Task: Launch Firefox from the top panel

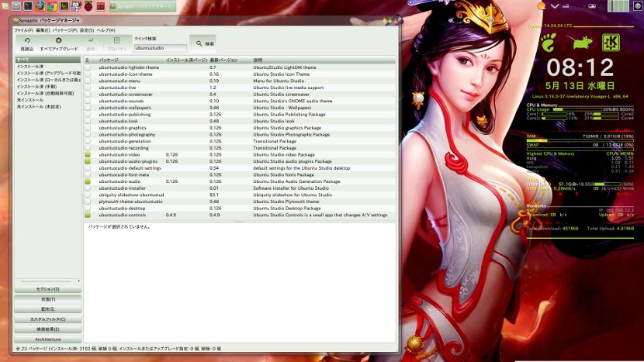Action: (40, 5)
